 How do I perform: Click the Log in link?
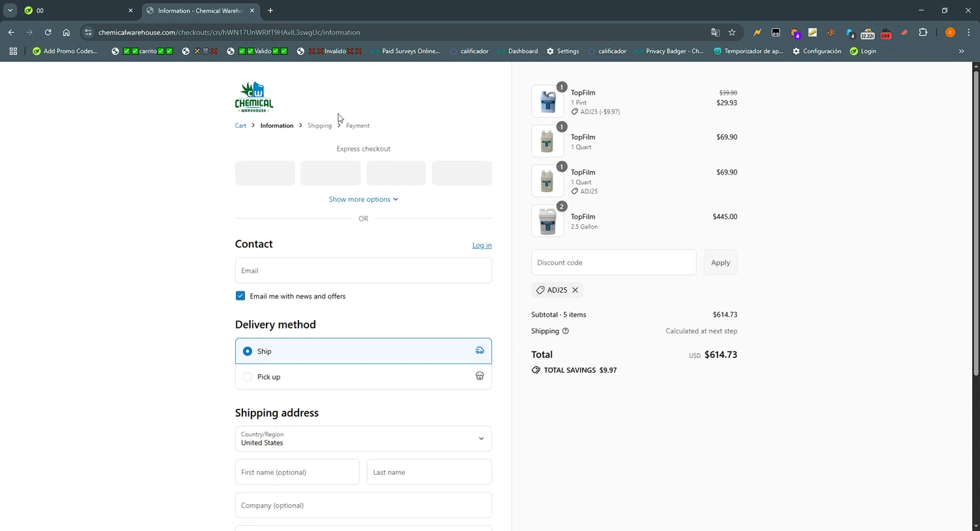(482, 246)
